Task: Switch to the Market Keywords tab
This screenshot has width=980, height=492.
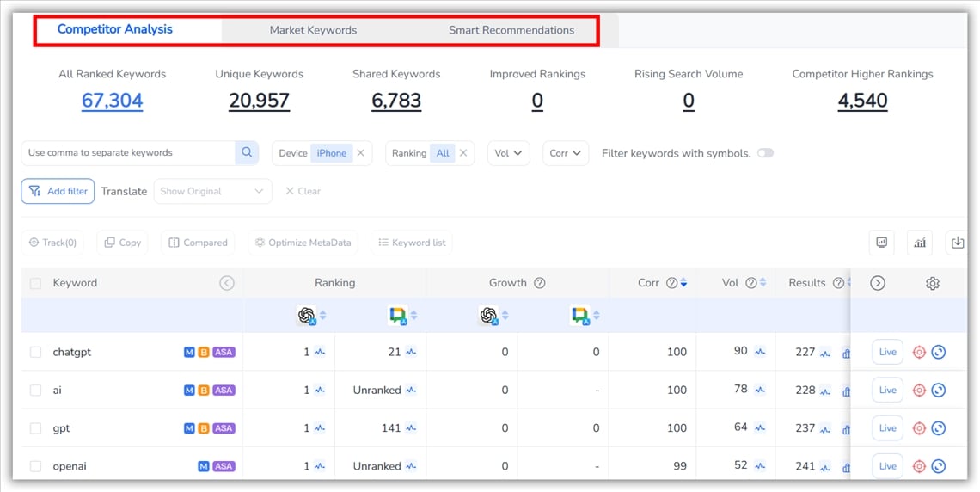Action: coord(313,30)
